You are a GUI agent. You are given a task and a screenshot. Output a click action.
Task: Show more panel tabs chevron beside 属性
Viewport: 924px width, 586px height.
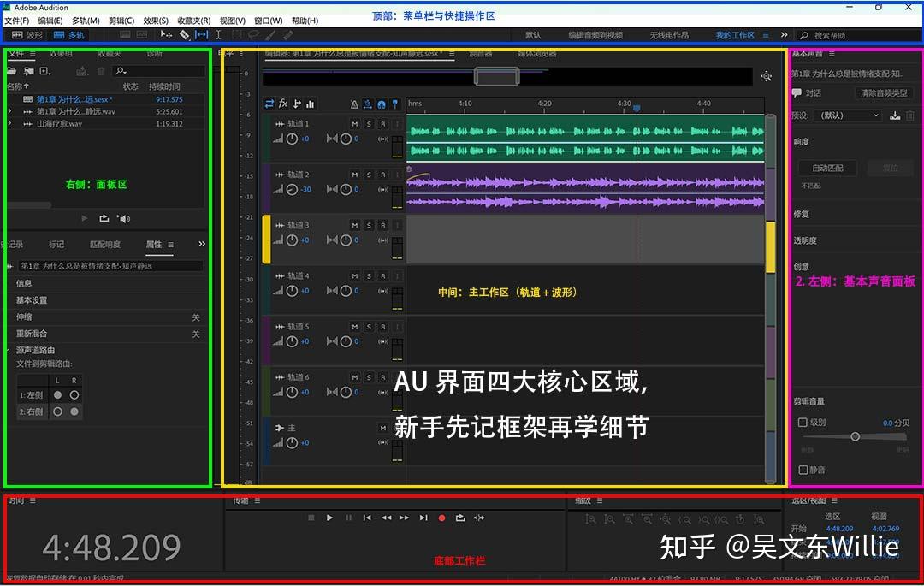pyautogui.click(x=202, y=244)
